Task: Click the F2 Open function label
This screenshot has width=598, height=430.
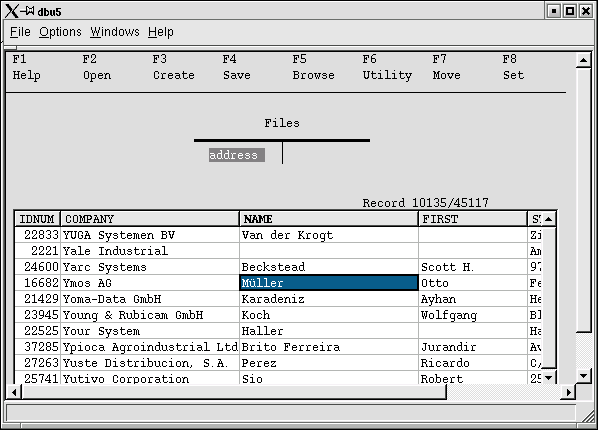Action: pyautogui.click(x=97, y=67)
